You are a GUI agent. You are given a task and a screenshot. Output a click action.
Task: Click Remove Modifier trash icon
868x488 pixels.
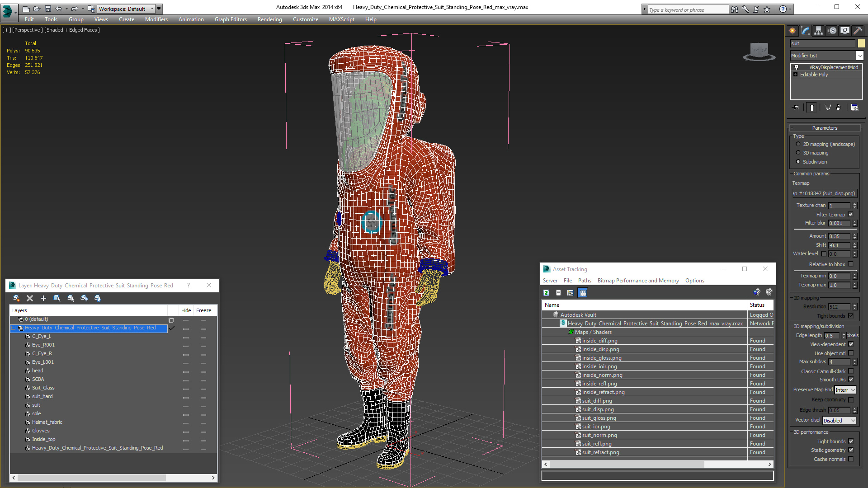839,108
